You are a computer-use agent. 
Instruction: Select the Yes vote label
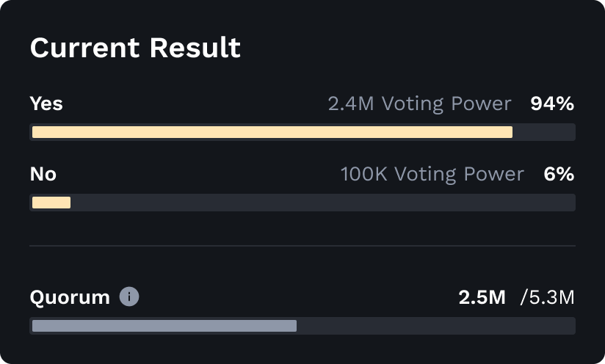pyautogui.click(x=46, y=103)
